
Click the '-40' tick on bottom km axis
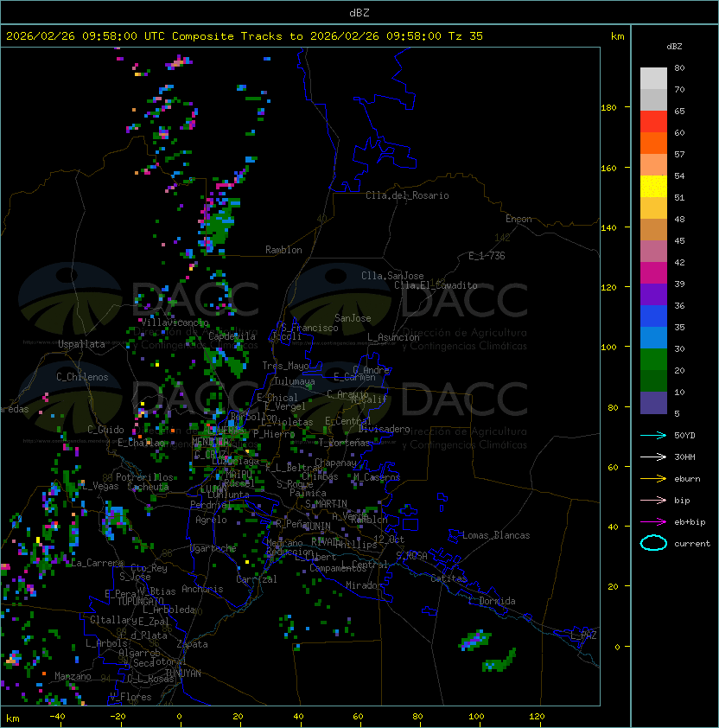57,717
